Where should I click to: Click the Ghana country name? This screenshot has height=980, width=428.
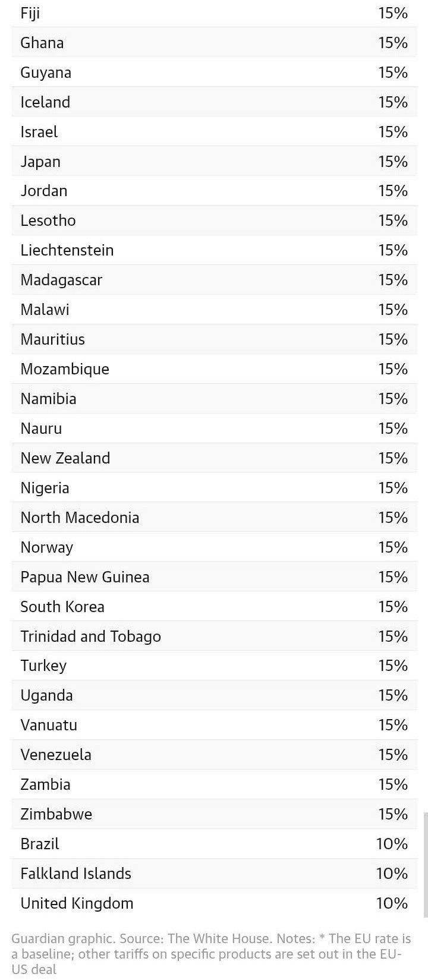(x=42, y=43)
